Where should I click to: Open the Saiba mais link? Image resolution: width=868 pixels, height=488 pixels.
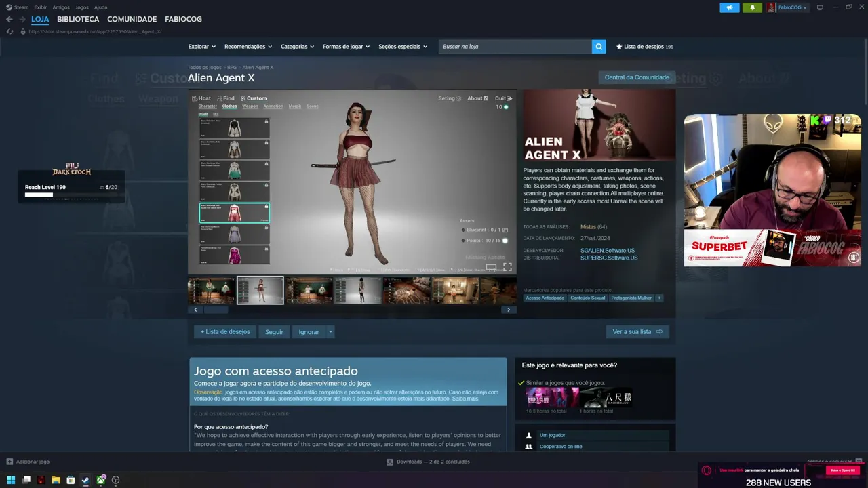(x=465, y=399)
